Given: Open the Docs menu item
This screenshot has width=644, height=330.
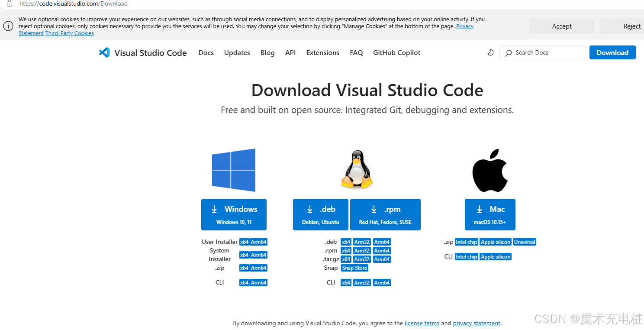Looking at the screenshot, I should (206, 52).
